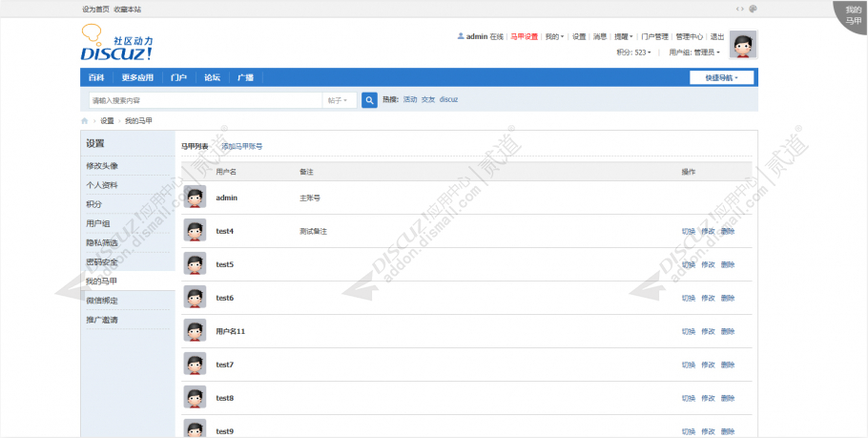Open the 门户 nav item
868x438 pixels.
click(178, 77)
